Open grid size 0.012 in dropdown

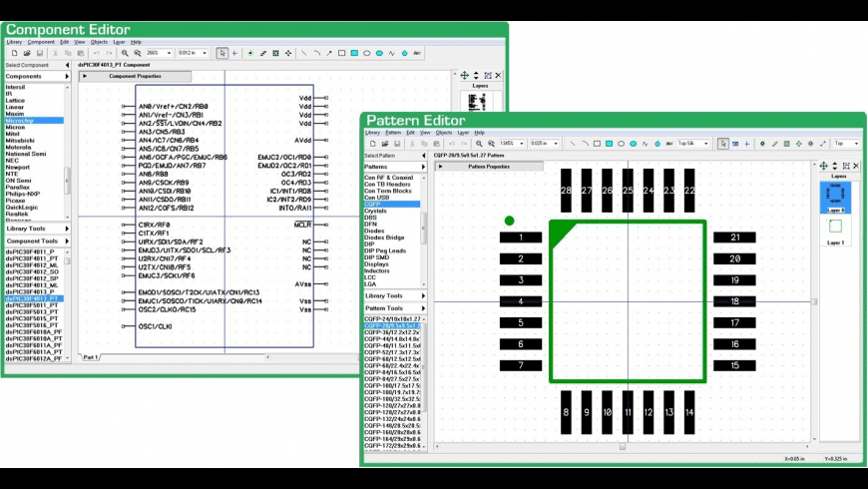(205, 53)
